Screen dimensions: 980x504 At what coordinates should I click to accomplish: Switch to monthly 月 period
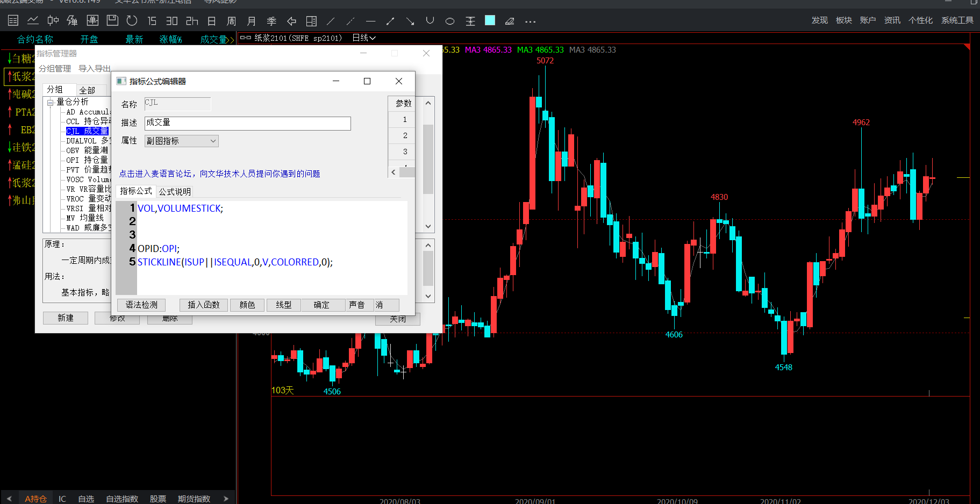pyautogui.click(x=251, y=21)
